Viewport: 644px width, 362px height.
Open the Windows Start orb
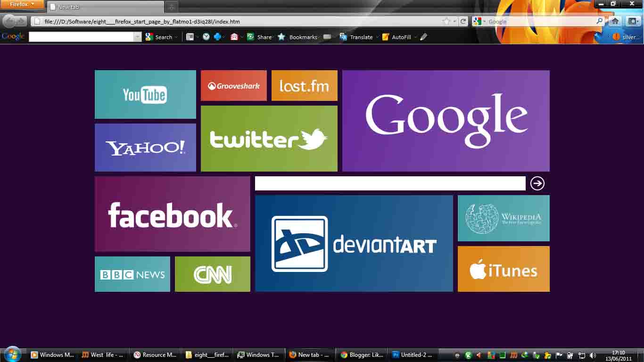(12, 354)
